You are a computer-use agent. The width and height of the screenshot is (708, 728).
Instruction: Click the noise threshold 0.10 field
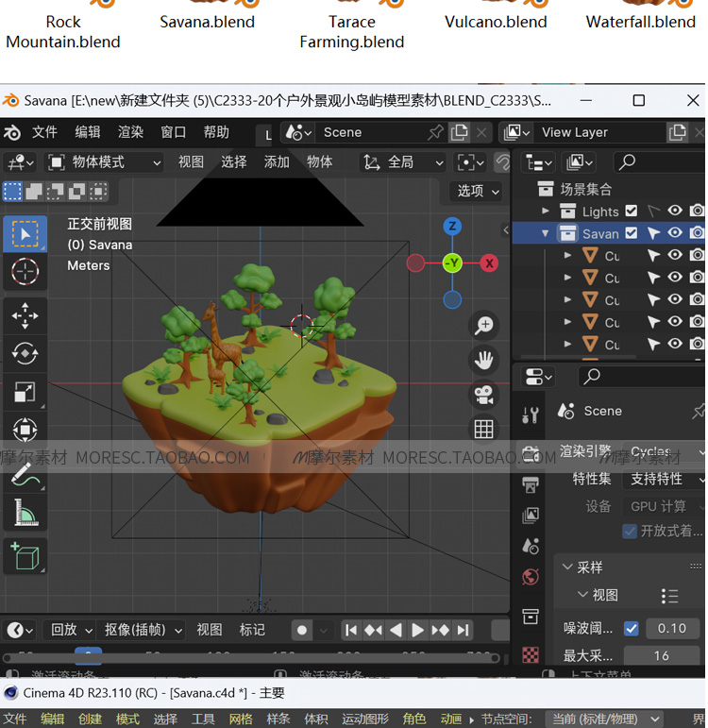[672, 629]
